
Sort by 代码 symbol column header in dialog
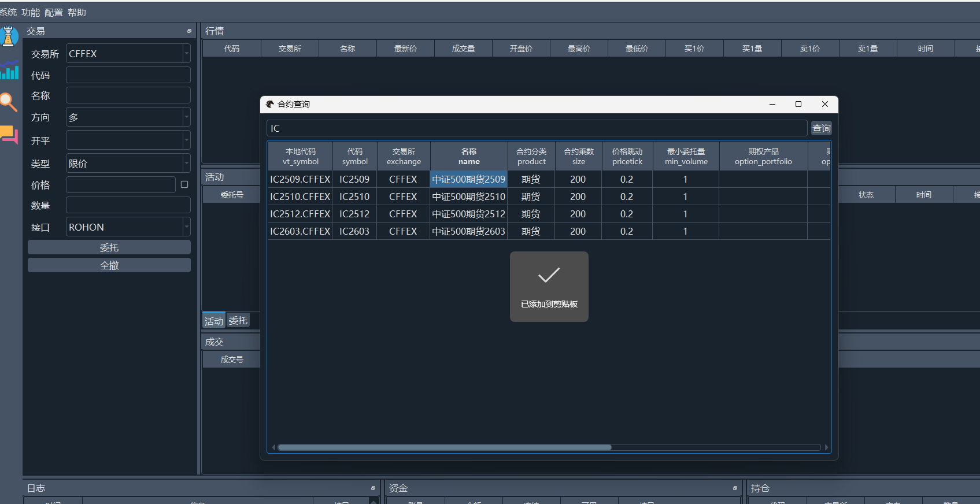point(355,156)
